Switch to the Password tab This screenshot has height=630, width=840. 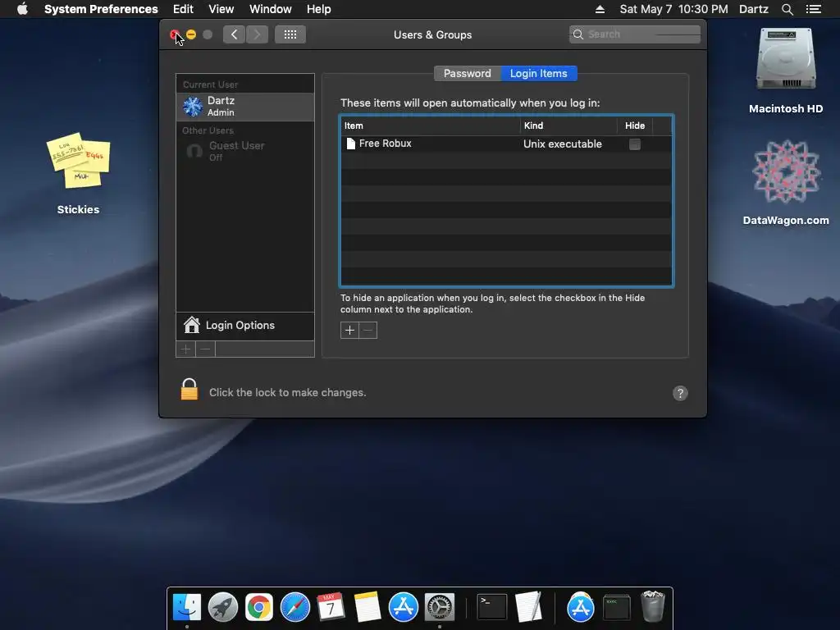coord(467,73)
